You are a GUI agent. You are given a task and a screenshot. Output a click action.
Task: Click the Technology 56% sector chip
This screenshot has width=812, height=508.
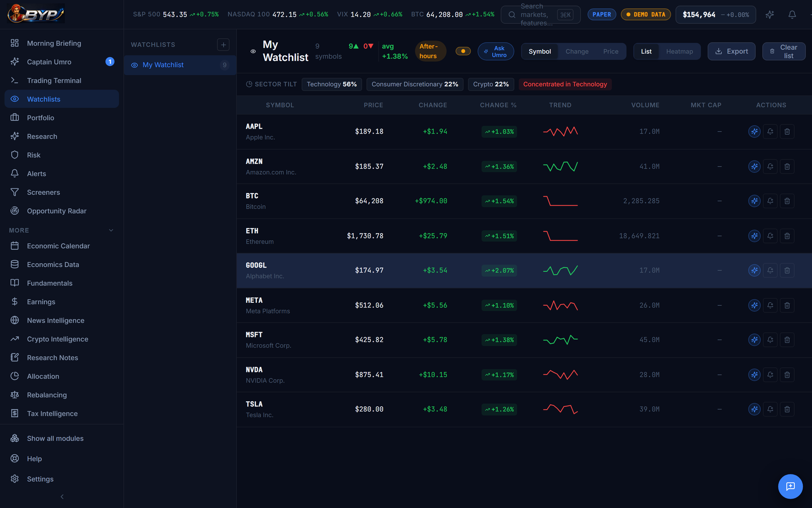[331, 84]
